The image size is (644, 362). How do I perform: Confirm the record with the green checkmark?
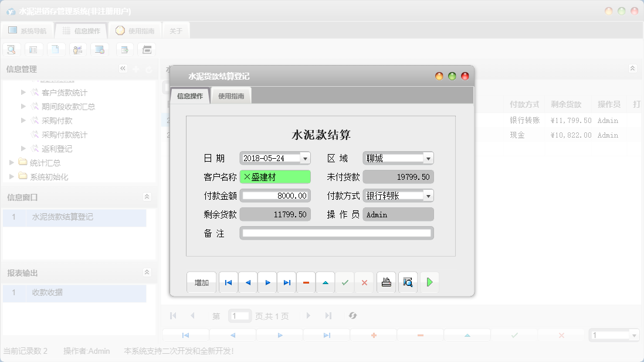point(344,282)
